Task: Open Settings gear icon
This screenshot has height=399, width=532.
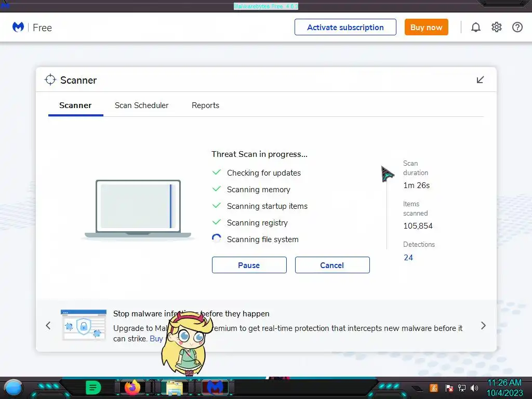Action: [x=496, y=27]
